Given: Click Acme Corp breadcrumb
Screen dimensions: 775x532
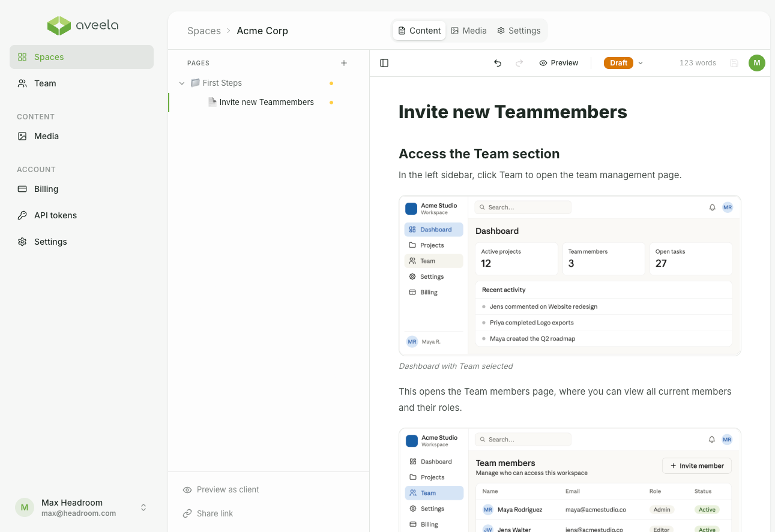Looking at the screenshot, I should pos(262,31).
